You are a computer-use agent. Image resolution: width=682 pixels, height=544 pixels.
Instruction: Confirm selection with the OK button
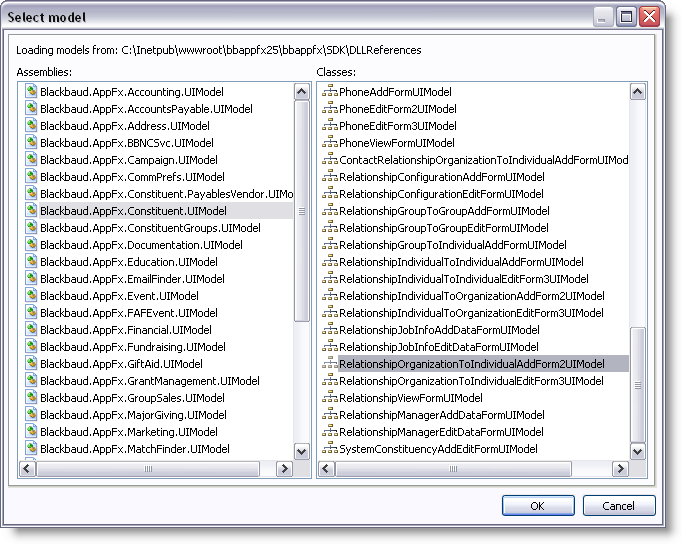coord(538,506)
